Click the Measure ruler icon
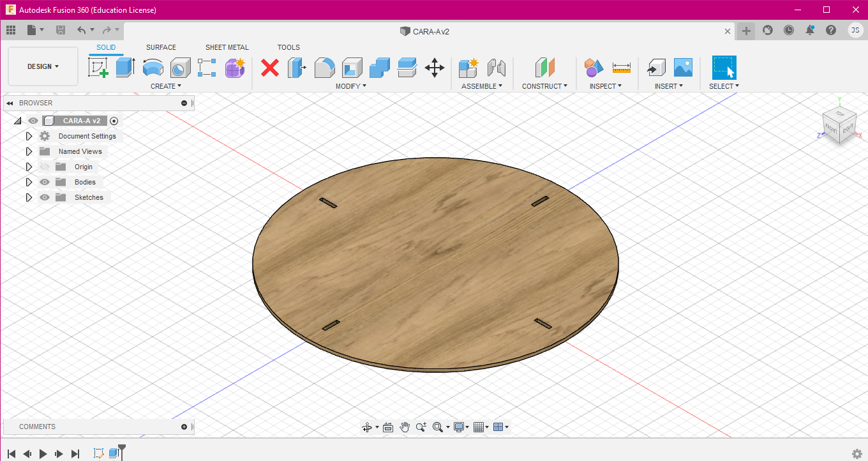This screenshot has width=868, height=461. tap(621, 67)
